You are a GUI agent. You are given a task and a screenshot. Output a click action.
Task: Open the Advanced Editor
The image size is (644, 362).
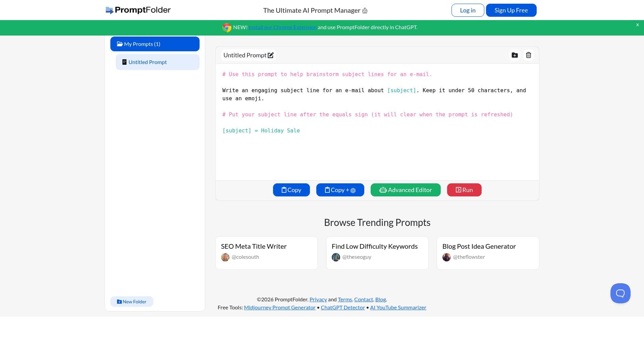pyautogui.click(x=405, y=190)
